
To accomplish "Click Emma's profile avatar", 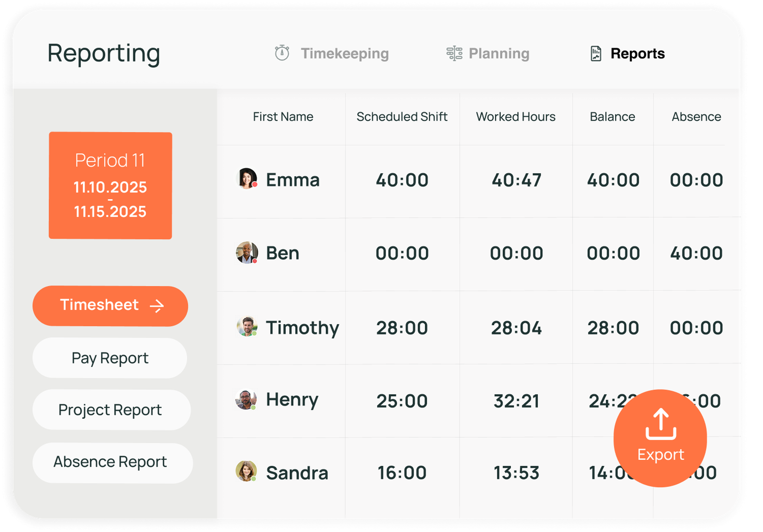I will (x=246, y=179).
